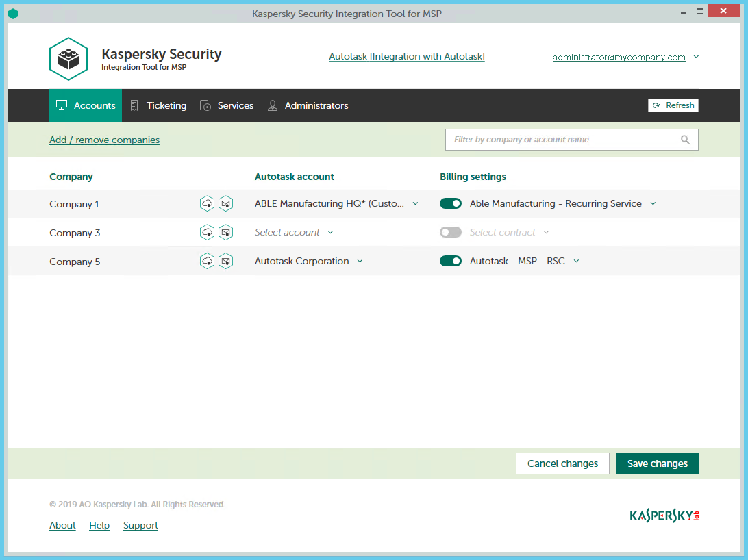Click the Save changes button
The width and height of the screenshot is (748, 560).
(657, 463)
